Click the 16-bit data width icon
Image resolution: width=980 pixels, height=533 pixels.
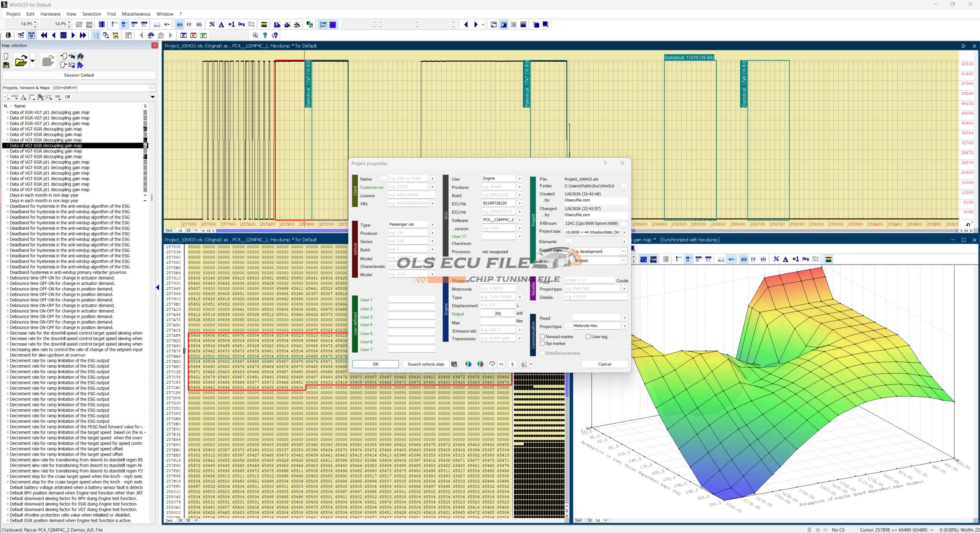124,25
